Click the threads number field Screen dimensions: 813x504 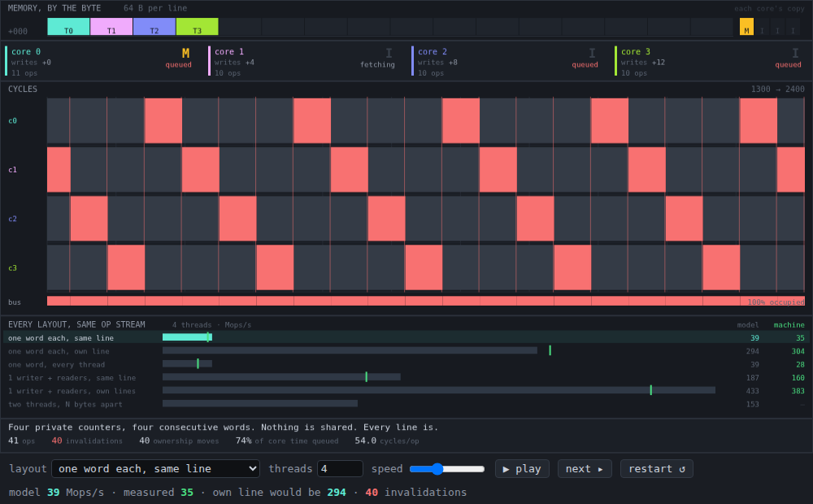pos(340,469)
